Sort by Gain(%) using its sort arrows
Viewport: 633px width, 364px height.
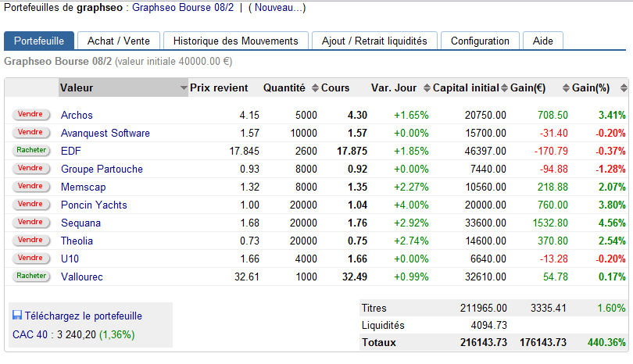[x=624, y=88]
